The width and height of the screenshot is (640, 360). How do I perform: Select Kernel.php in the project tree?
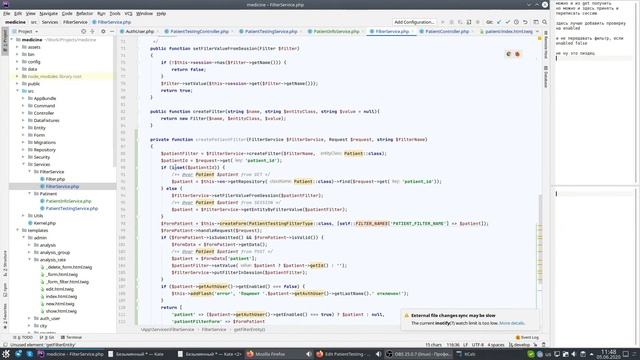(x=44, y=223)
